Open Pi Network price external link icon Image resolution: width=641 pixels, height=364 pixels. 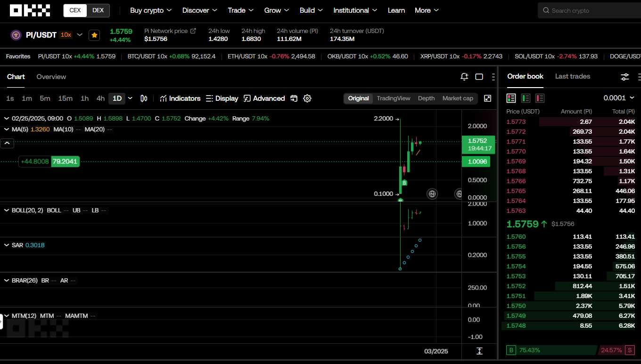[x=193, y=31]
